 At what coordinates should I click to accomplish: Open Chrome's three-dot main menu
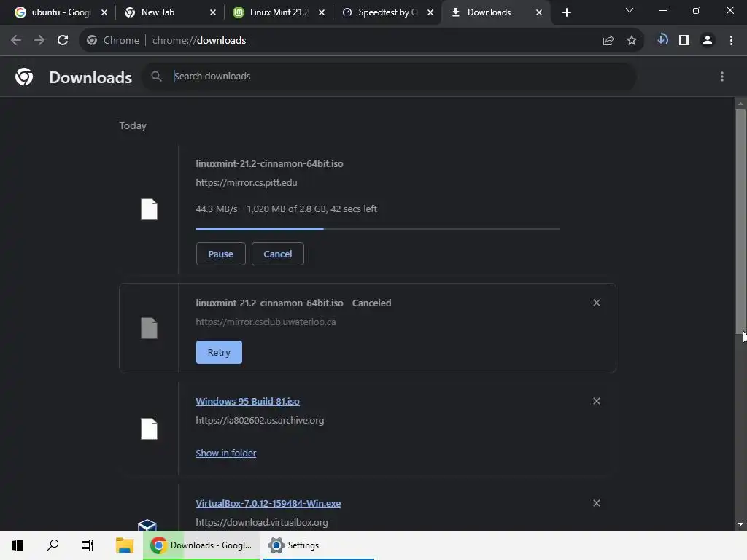(x=731, y=41)
